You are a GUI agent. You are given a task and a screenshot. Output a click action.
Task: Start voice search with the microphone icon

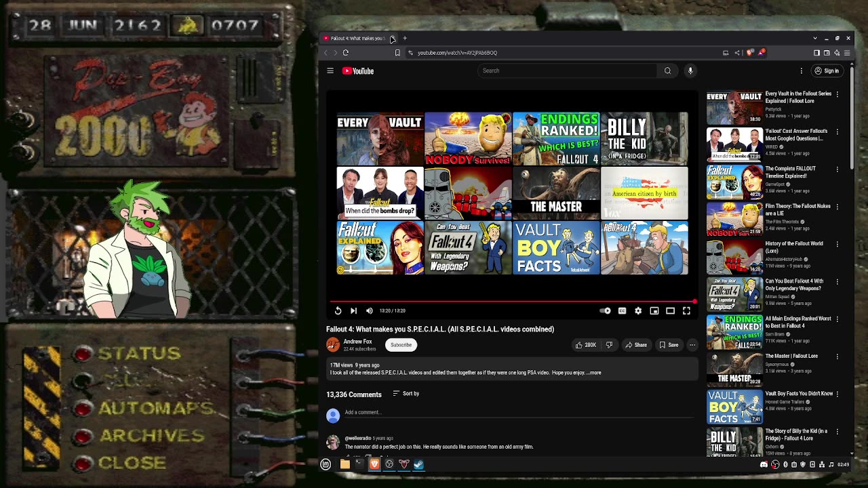(690, 70)
